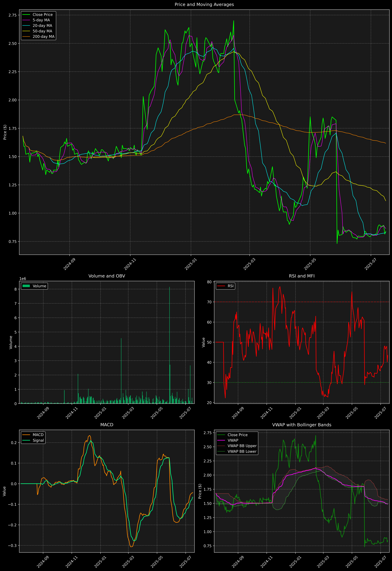Click the 'Value' y-axis label of the RSI chart
The width and height of the screenshot is (392, 571).
tap(203, 342)
